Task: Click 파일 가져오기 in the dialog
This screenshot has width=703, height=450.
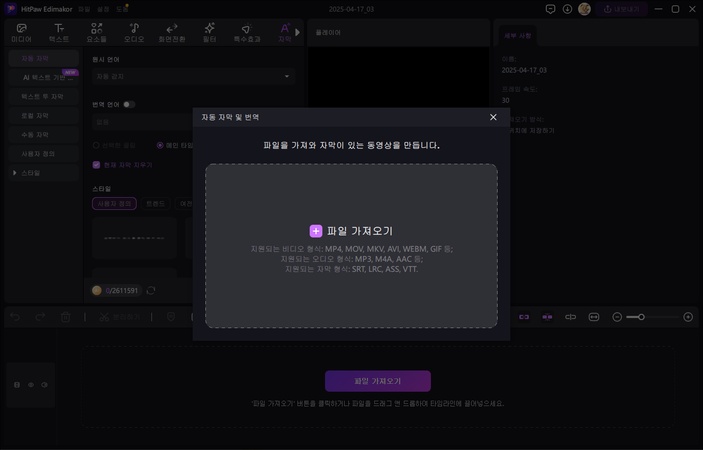Action: [x=351, y=231]
